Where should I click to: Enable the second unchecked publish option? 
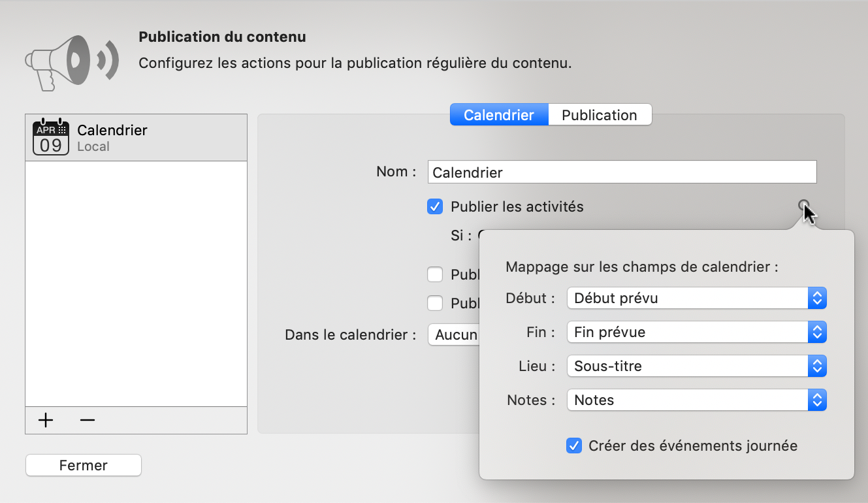435,302
